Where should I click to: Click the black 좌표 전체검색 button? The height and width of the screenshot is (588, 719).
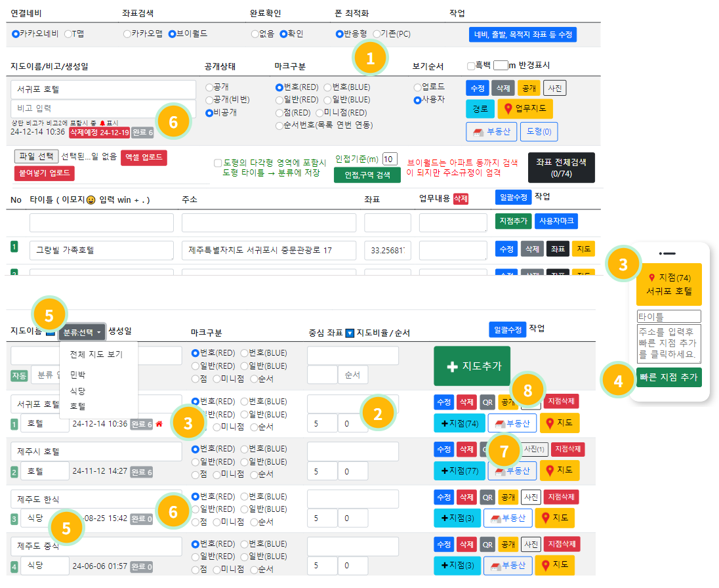point(561,167)
